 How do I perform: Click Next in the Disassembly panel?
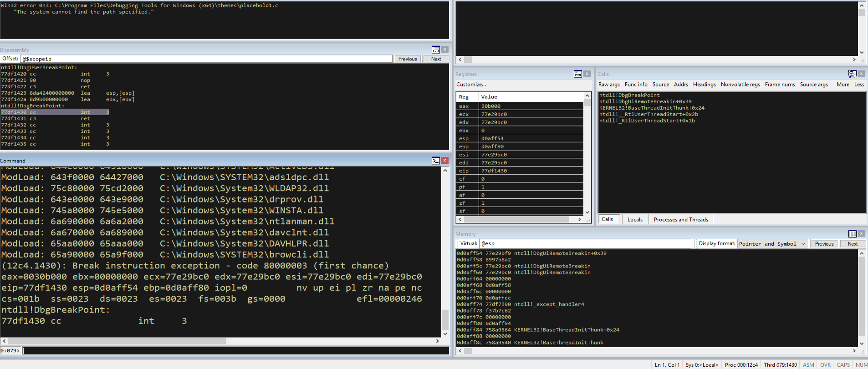[x=436, y=59]
